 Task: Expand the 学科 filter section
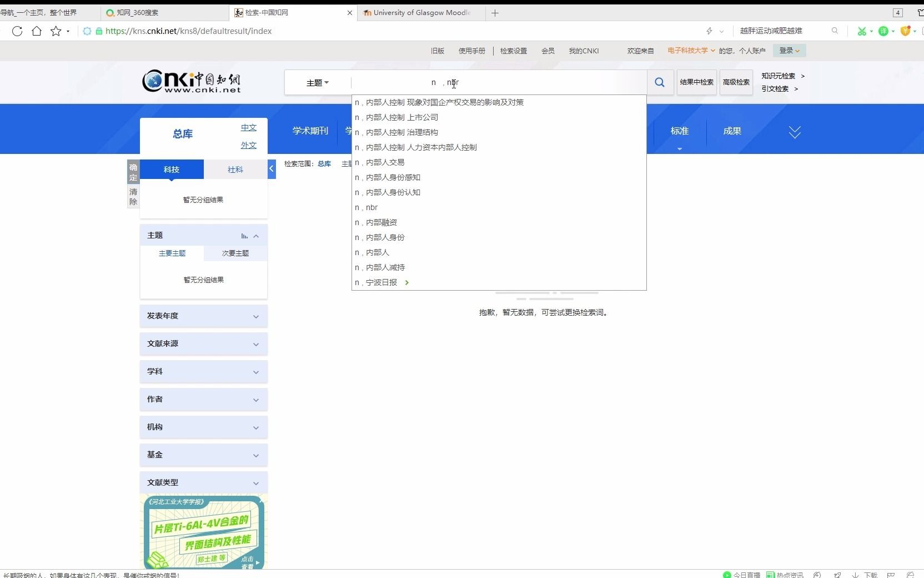click(x=203, y=372)
